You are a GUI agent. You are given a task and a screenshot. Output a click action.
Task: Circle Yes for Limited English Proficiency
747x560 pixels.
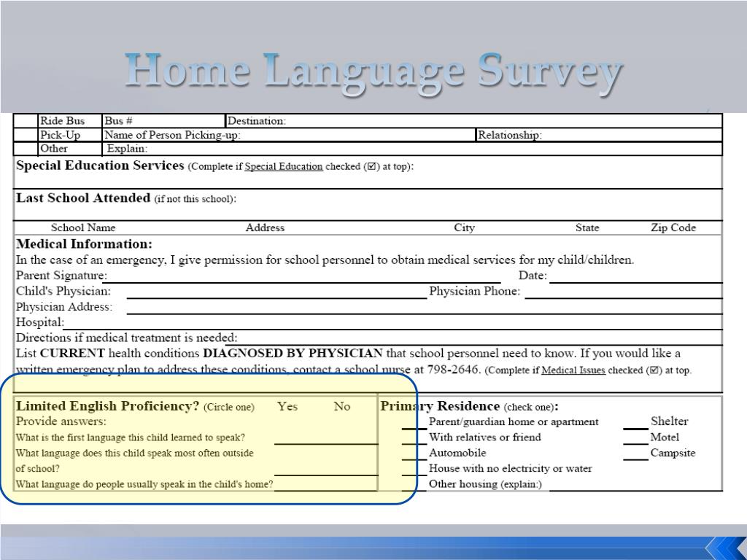(x=287, y=406)
